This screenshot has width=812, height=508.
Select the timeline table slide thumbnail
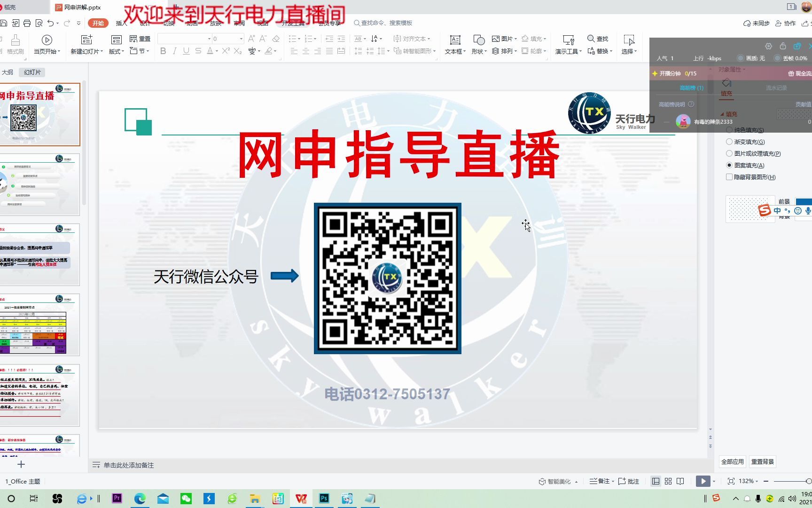pos(40,325)
